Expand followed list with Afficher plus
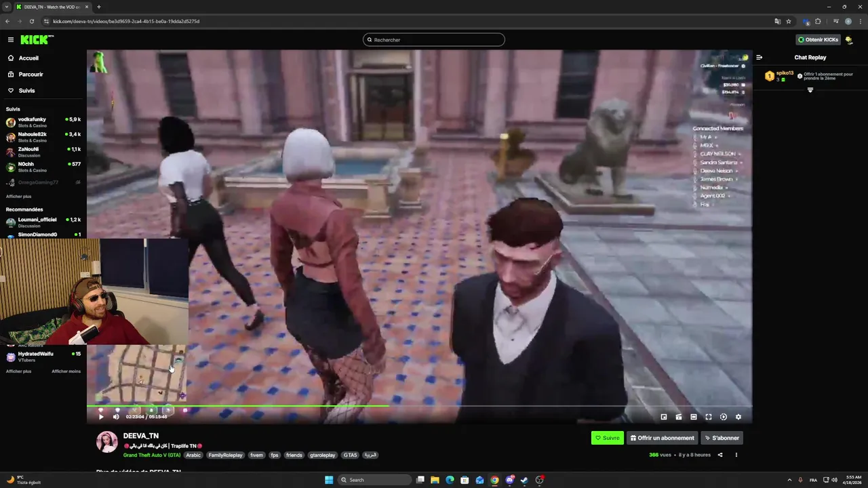The width and height of the screenshot is (868, 488). [18, 197]
